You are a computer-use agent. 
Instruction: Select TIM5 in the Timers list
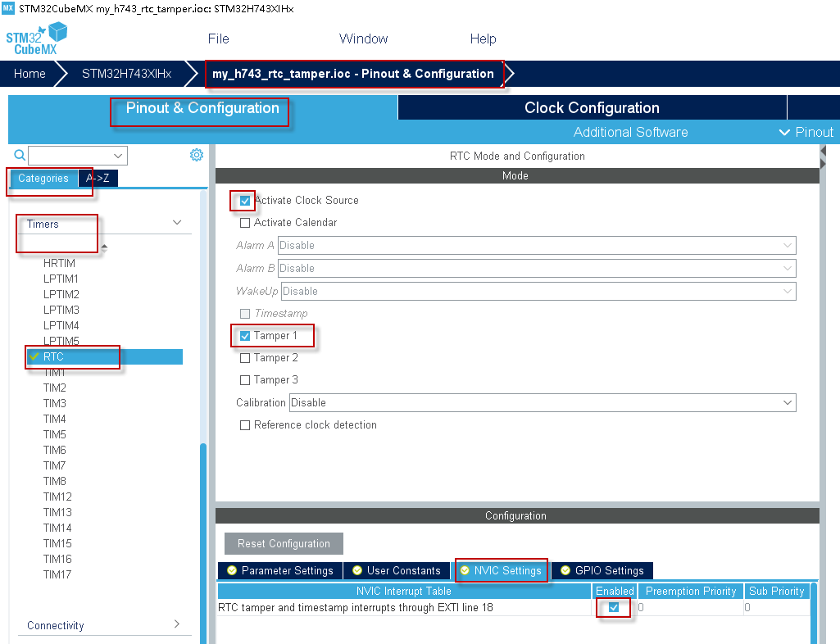click(55, 434)
